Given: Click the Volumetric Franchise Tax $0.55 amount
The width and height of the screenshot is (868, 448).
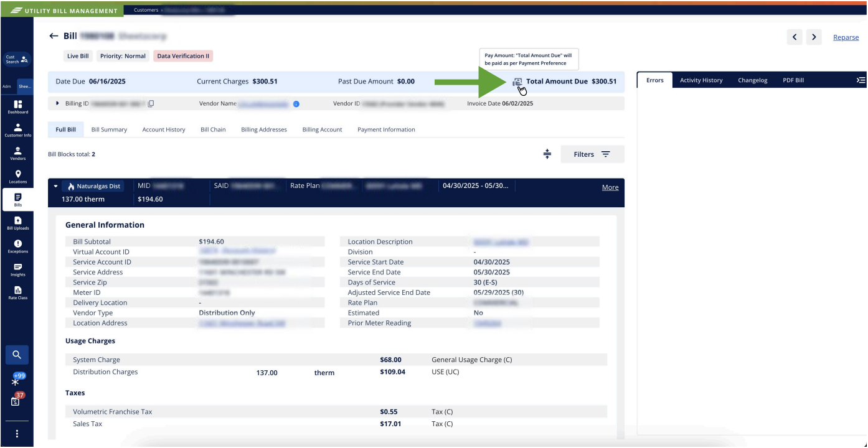Looking at the screenshot, I should pyautogui.click(x=389, y=411).
